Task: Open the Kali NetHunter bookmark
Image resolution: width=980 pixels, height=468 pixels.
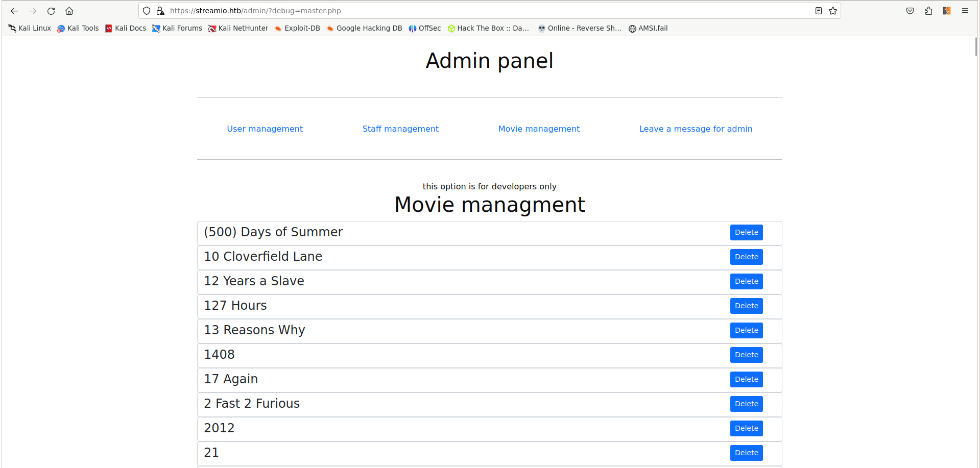Action: (238, 28)
